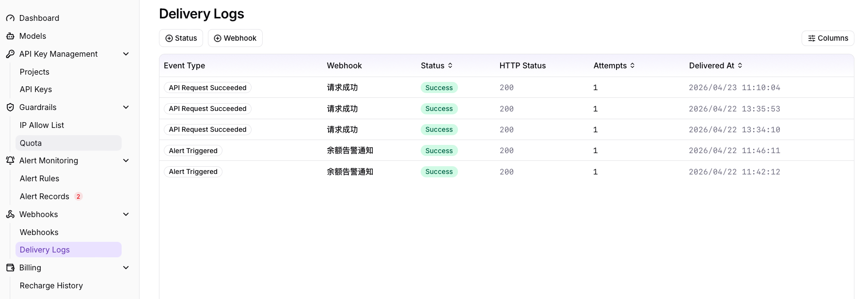The width and height of the screenshot is (868, 299).
Task: Select Delivery Logs in sidebar
Action: pyautogui.click(x=68, y=250)
